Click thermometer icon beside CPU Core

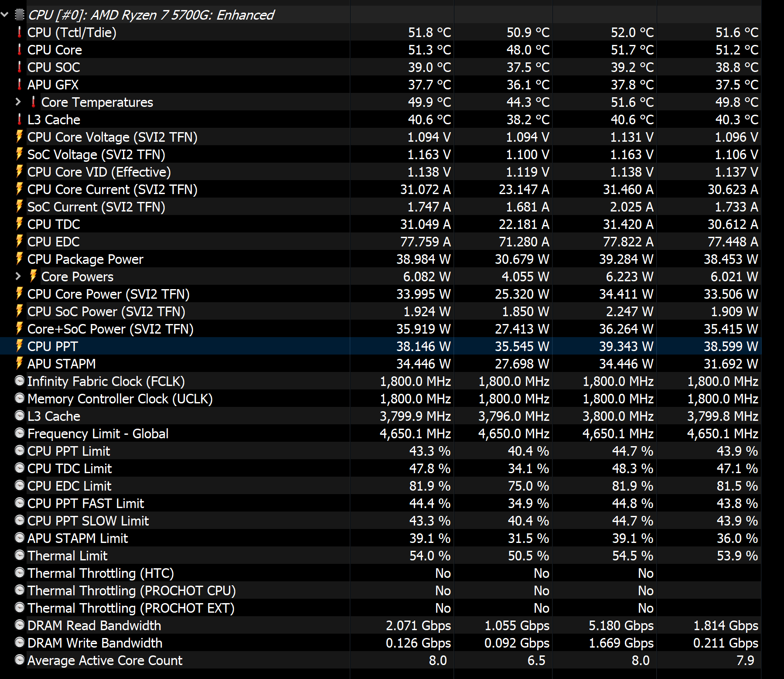19,49
